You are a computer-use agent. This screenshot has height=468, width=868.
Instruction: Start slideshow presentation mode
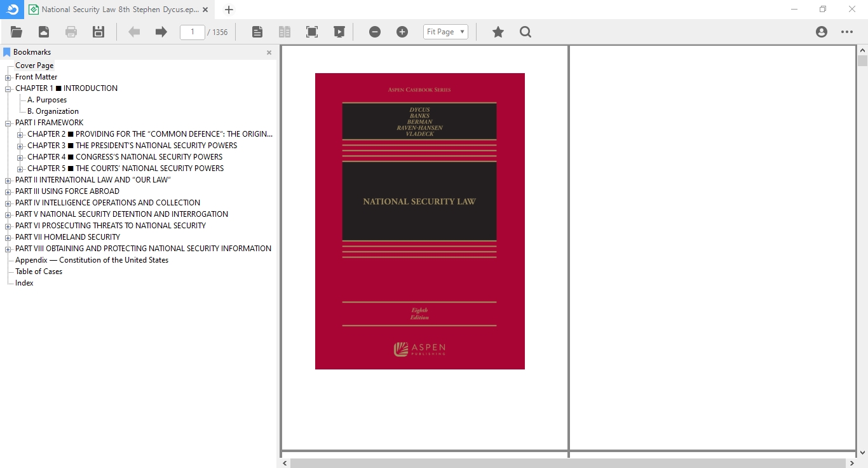pos(339,32)
